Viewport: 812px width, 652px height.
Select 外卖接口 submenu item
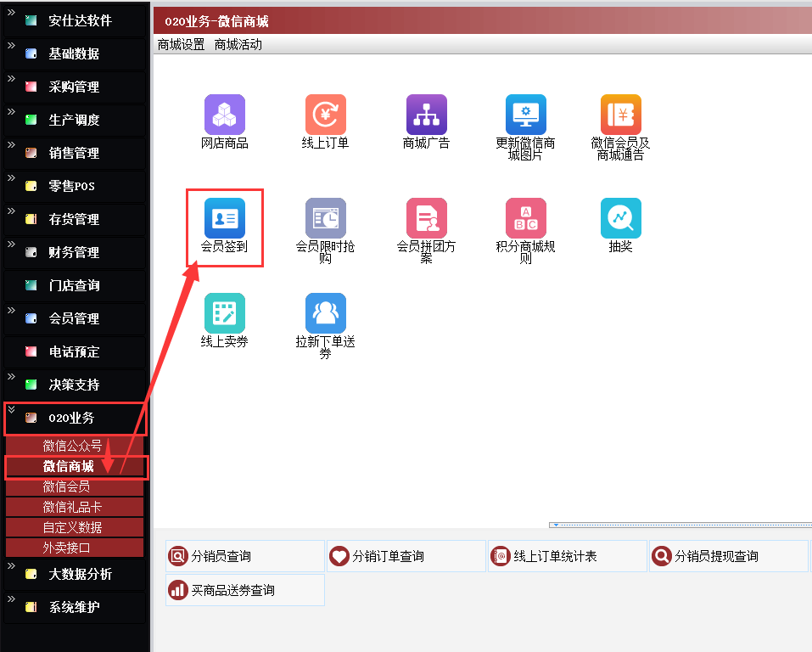coord(75,548)
